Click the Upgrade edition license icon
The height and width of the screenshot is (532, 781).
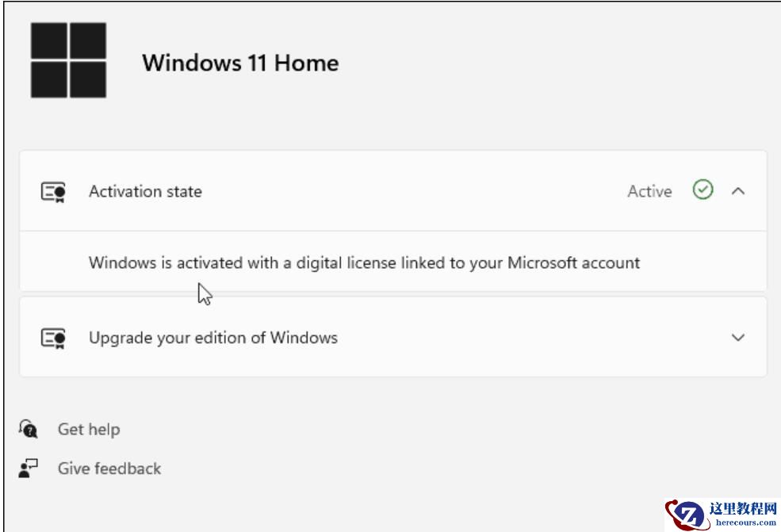[x=54, y=337]
